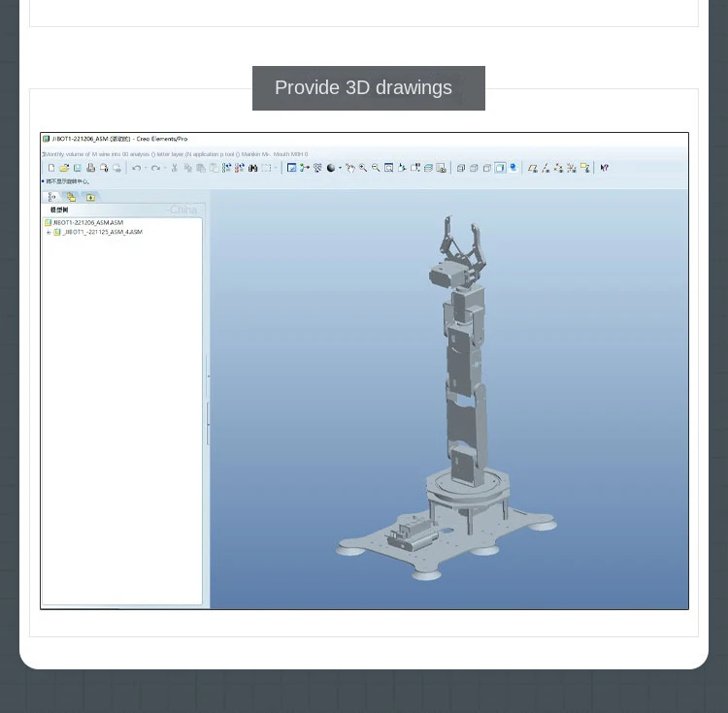This screenshot has width=728, height=713.
Task: Expand the JIBOT1_-221125_ASM_4.ASM tree node
Action: click(49, 233)
